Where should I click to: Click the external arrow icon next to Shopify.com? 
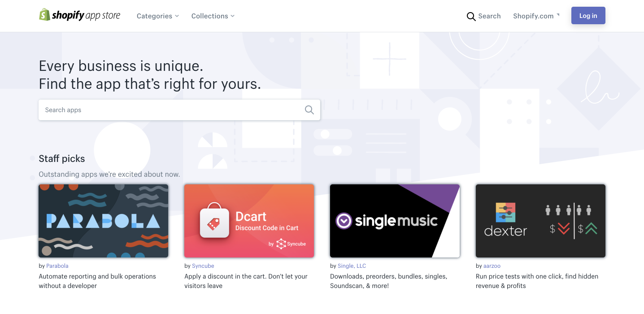pyautogui.click(x=558, y=15)
